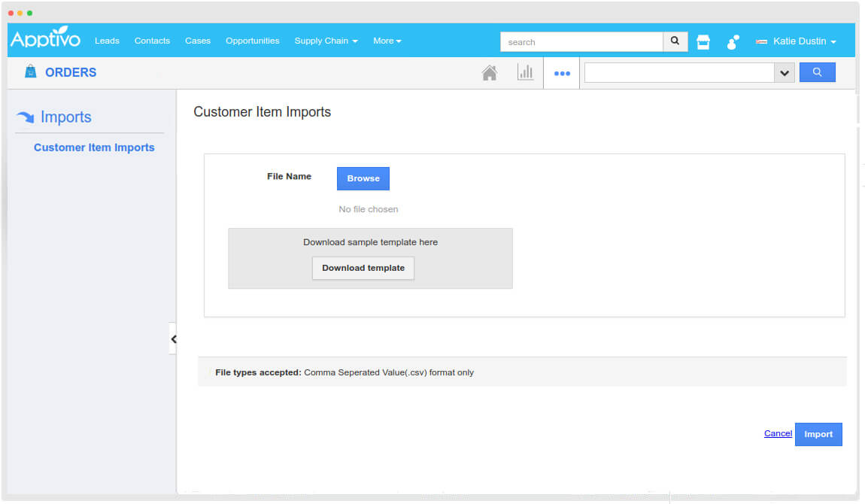The height and width of the screenshot is (504, 865).
Task: Click the ellipsis (more options) icon
Action: (x=562, y=72)
